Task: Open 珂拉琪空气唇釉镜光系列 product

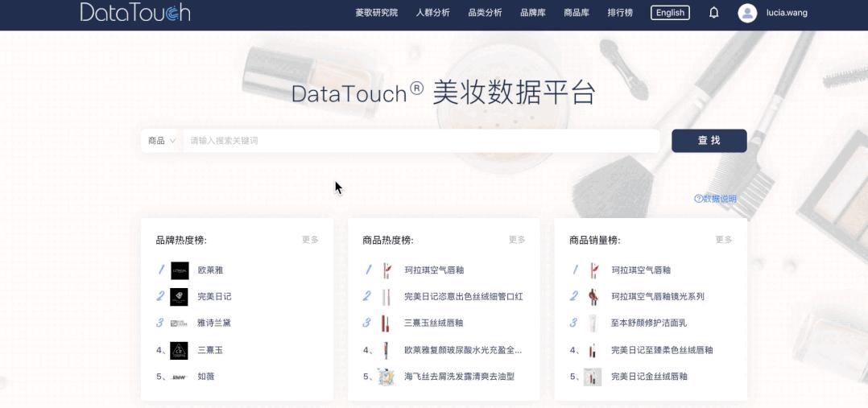Action: click(x=658, y=297)
